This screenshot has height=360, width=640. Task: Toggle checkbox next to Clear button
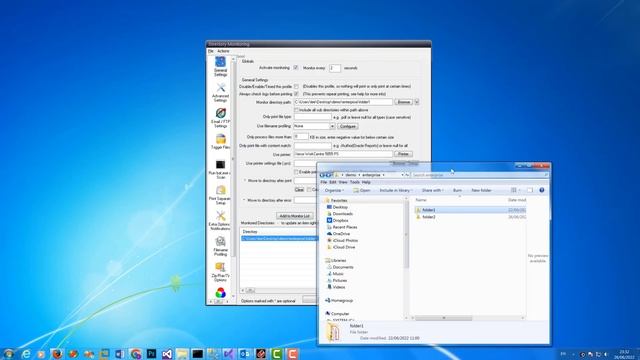click(x=309, y=190)
